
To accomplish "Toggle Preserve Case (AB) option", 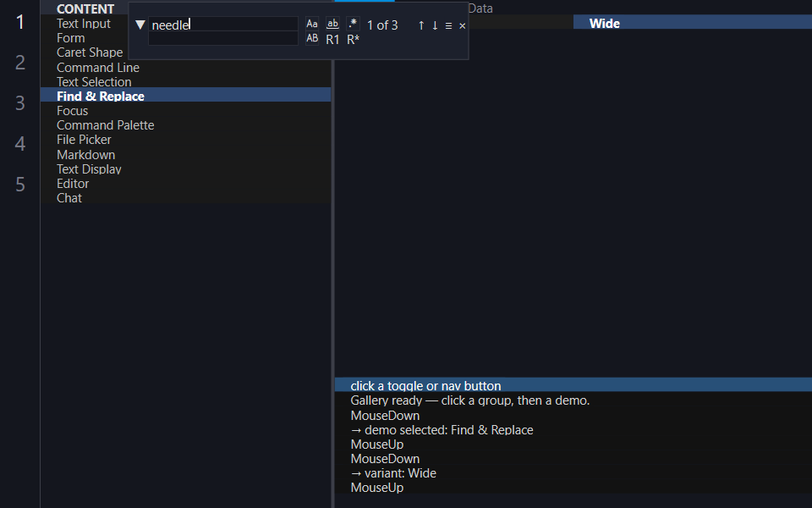I will click(312, 39).
